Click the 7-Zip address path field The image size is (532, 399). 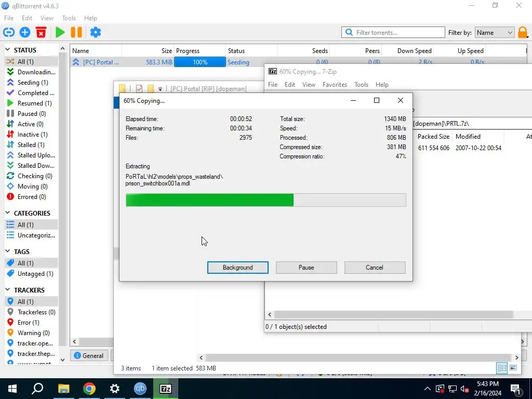(x=472, y=124)
